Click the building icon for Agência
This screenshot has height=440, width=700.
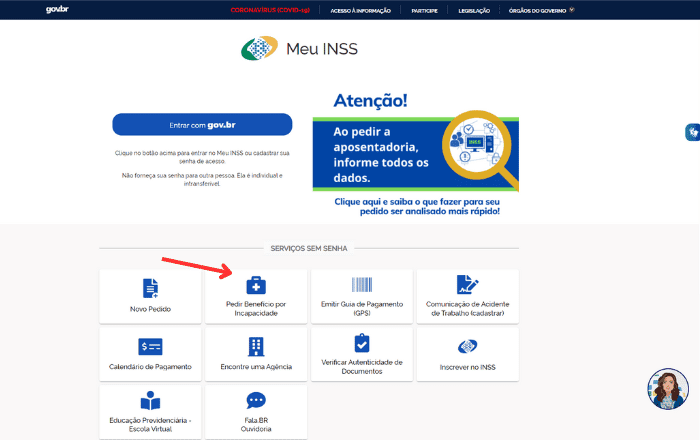[x=256, y=347]
